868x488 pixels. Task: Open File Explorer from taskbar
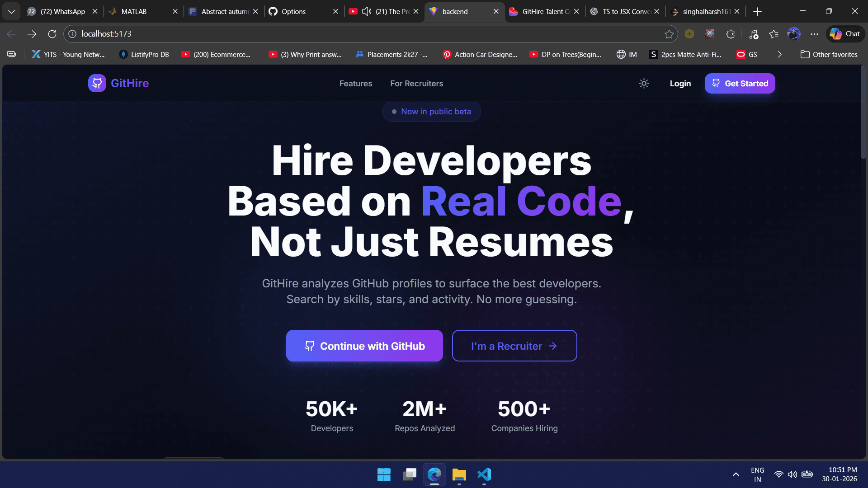[x=459, y=474]
